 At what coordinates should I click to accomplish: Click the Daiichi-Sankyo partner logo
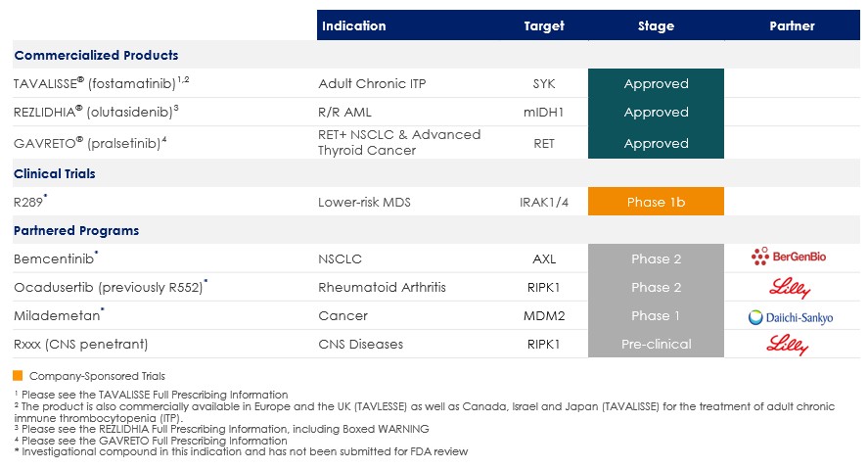791,316
